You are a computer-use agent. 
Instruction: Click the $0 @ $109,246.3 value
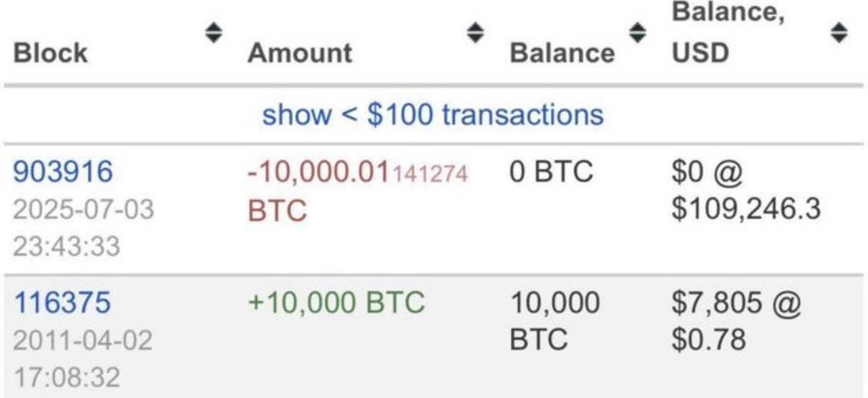coord(745,191)
